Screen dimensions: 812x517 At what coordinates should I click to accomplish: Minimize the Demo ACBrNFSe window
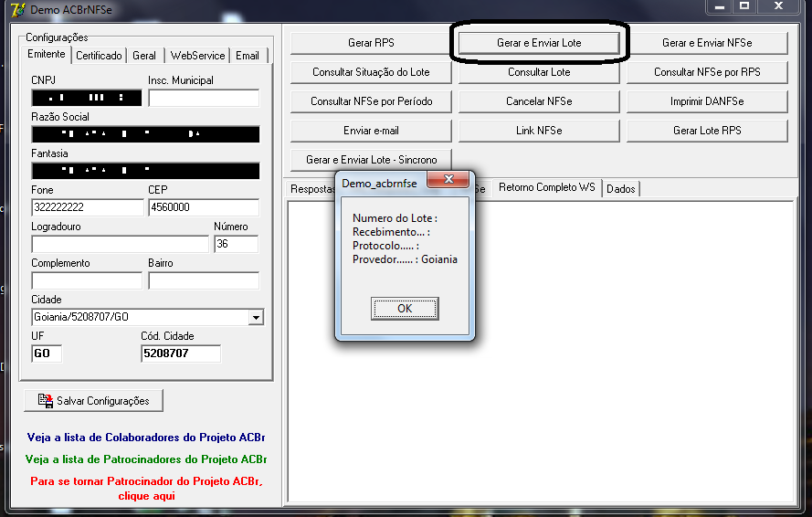(x=720, y=6)
